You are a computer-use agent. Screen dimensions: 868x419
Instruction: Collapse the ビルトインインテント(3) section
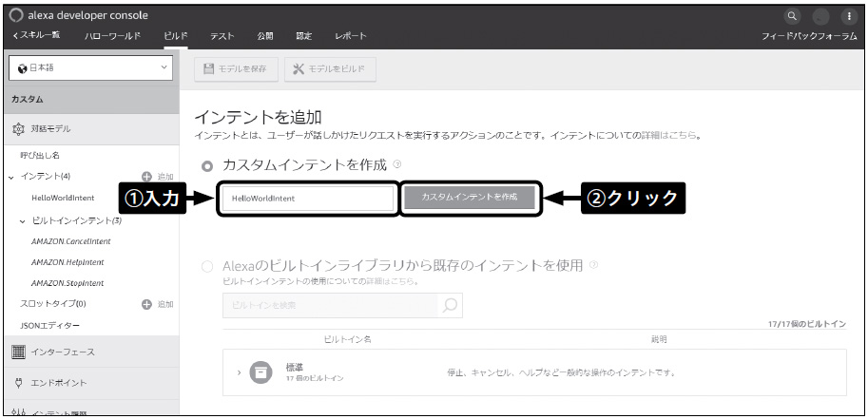click(23, 221)
